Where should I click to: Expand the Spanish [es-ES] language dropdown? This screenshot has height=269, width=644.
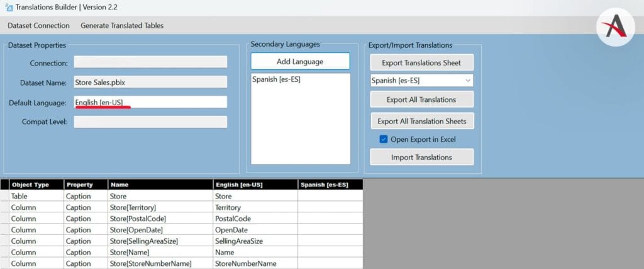[467, 81]
